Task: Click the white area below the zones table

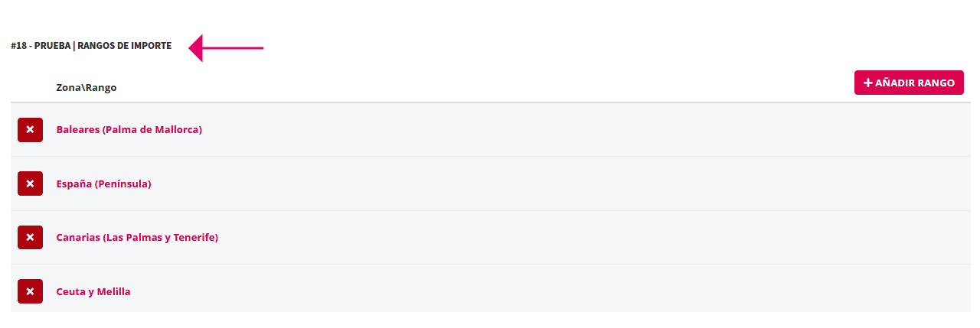Action: (490, 320)
